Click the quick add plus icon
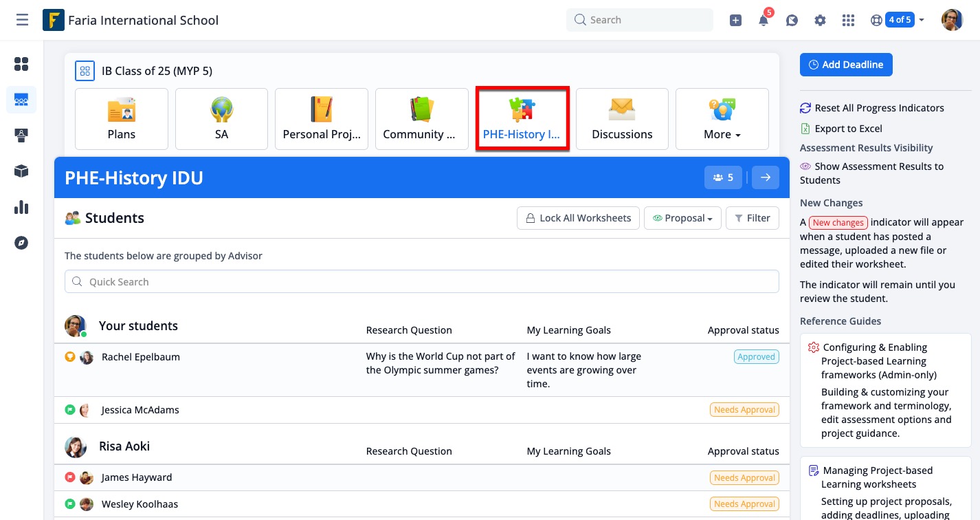The image size is (980, 520). tap(735, 21)
